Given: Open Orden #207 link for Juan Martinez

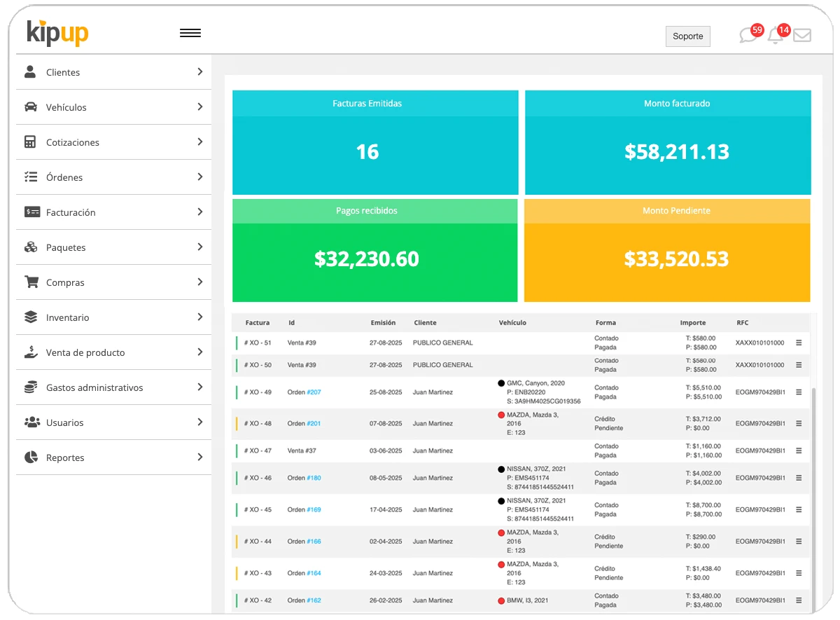Looking at the screenshot, I should tap(313, 392).
